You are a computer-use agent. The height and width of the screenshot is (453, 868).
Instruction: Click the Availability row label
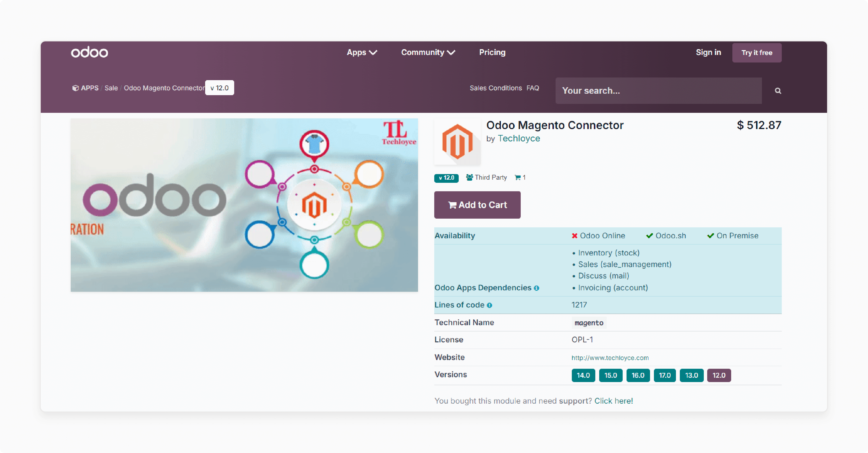click(x=455, y=236)
